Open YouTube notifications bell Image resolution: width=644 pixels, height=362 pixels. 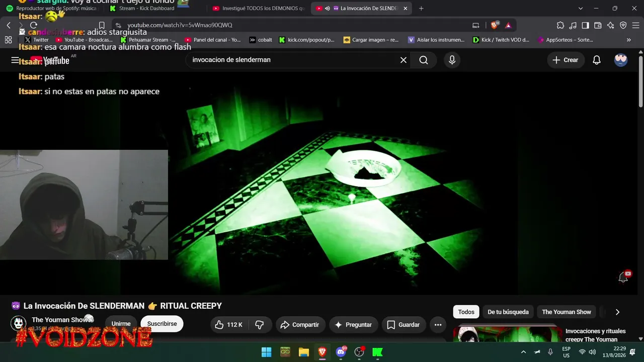pos(597,60)
